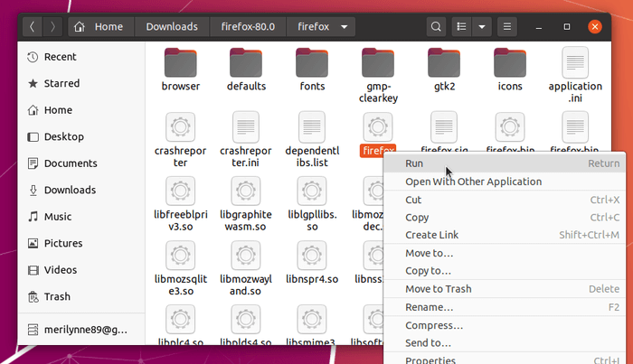Viewport: 633px width, 364px height.
Task: Select the gmp-clearkey folder icon
Action: (378, 62)
